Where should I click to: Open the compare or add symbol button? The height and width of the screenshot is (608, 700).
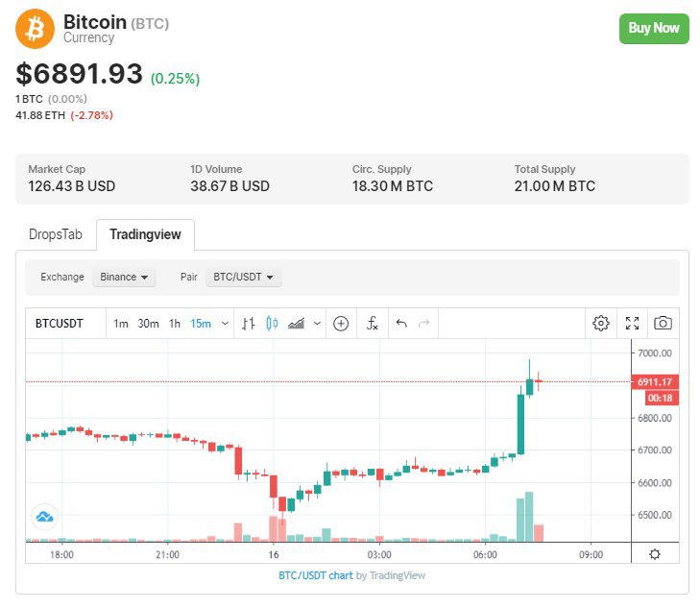341,323
